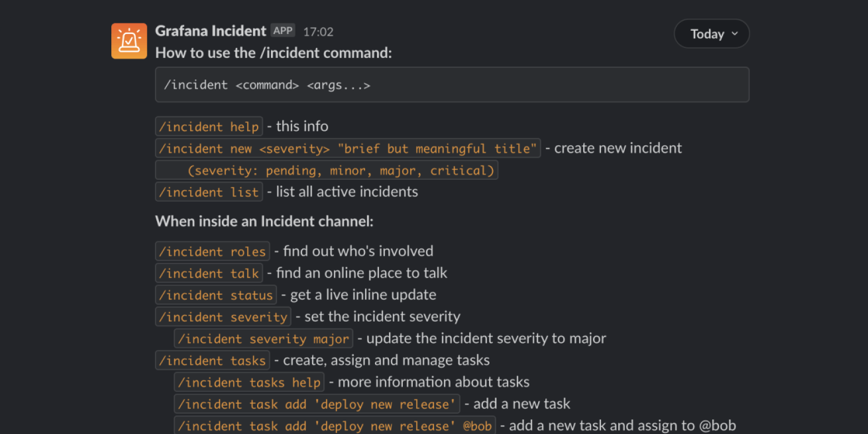This screenshot has width=868, height=434.
Task: Open the Today date dropdown
Action: pyautogui.click(x=711, y=33)
